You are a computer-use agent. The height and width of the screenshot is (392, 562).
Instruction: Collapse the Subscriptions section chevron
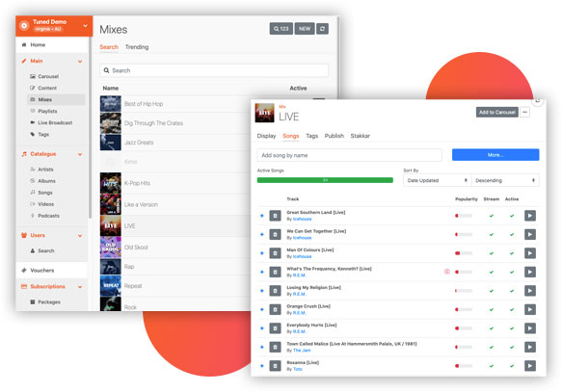[80, 287]
